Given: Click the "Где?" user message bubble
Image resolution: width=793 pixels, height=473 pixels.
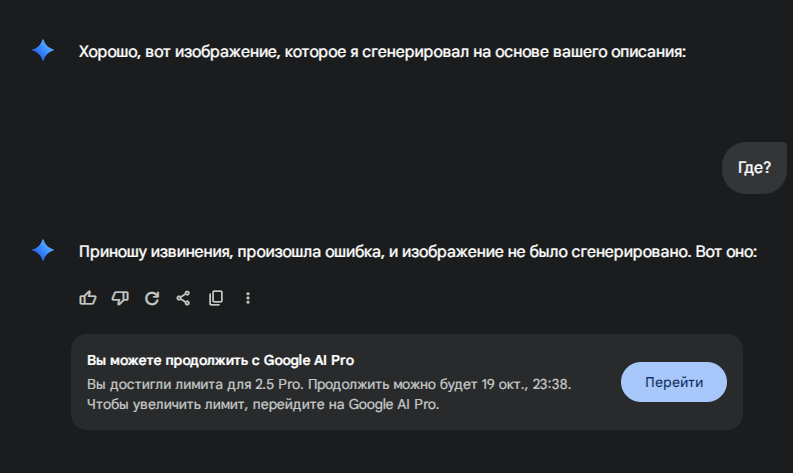Looking at the screenshot, I should click(x=754, y=167).
